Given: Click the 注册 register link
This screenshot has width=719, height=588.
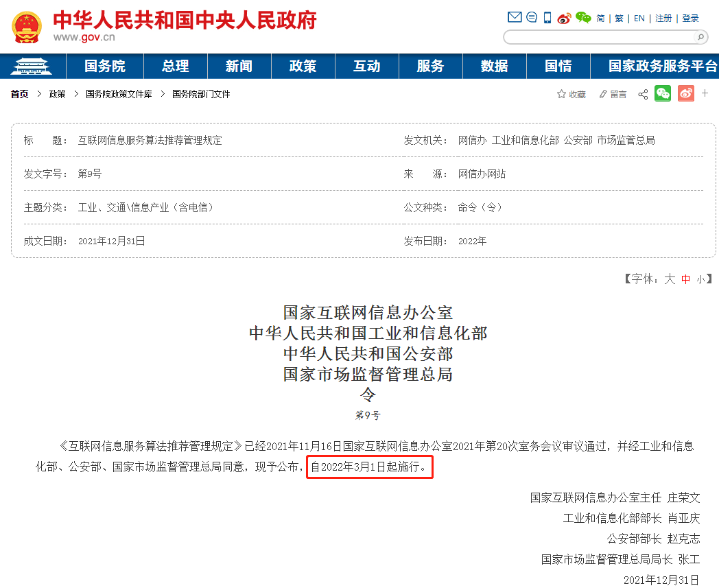Looking at the screenshot, I should (663, 19).
